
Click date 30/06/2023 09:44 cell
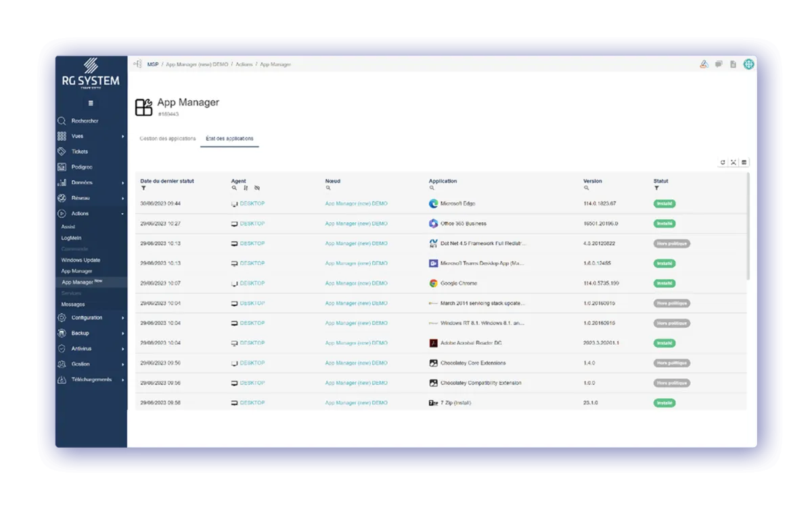click(x=160, y=203)
